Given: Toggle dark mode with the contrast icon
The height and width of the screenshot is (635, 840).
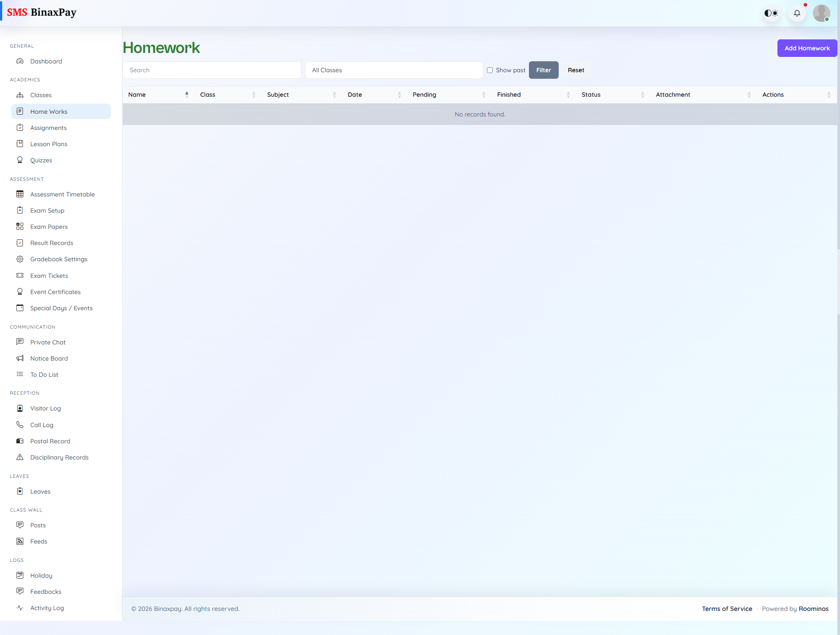Looking at the screenshot, I should point(771,13).
